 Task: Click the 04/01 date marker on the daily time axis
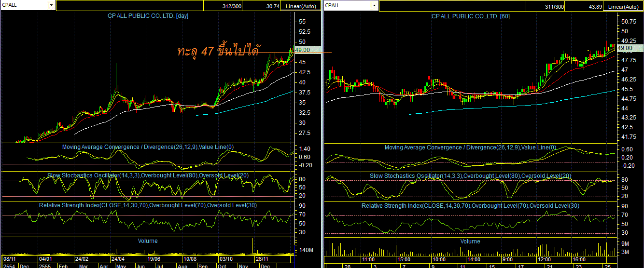click(x=46, y=259)
